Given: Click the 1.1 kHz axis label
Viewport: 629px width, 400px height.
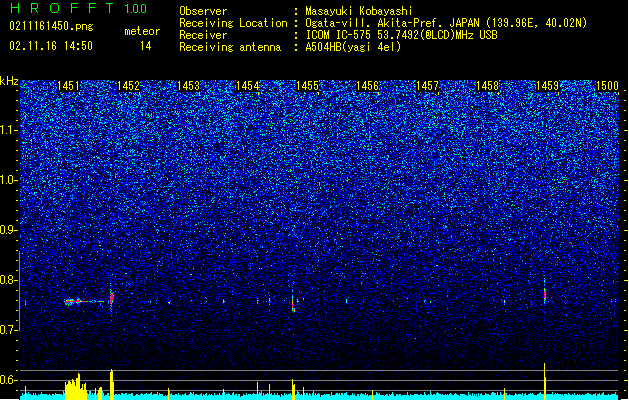Looking at the screenshot, I should (9, 130).
